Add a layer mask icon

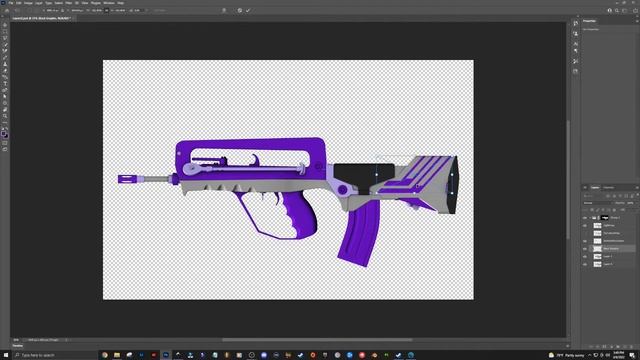tap(604, 347)
